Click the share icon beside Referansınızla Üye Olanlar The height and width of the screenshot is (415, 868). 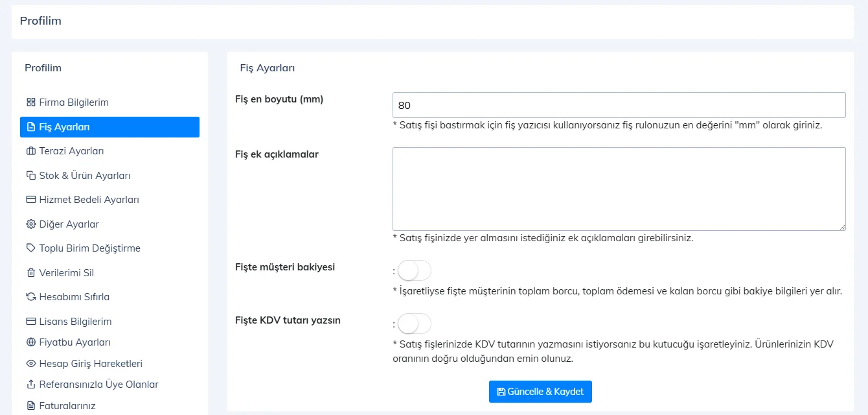pyautogui.click(x=30, y=385)
